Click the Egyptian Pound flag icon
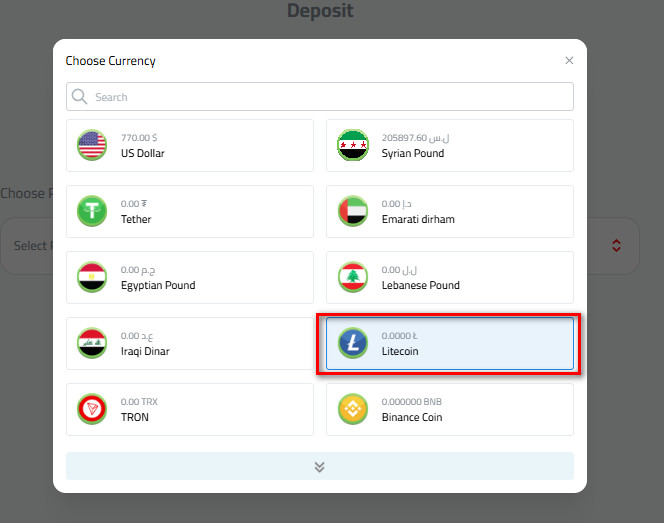The height and width of the screenshot is (523, 664). coord(92,278)
